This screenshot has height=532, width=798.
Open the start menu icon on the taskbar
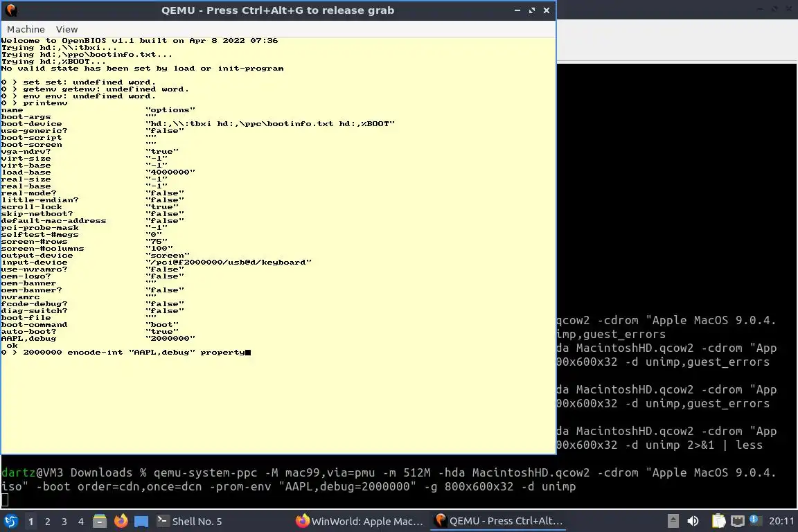(x=10, y=522)
